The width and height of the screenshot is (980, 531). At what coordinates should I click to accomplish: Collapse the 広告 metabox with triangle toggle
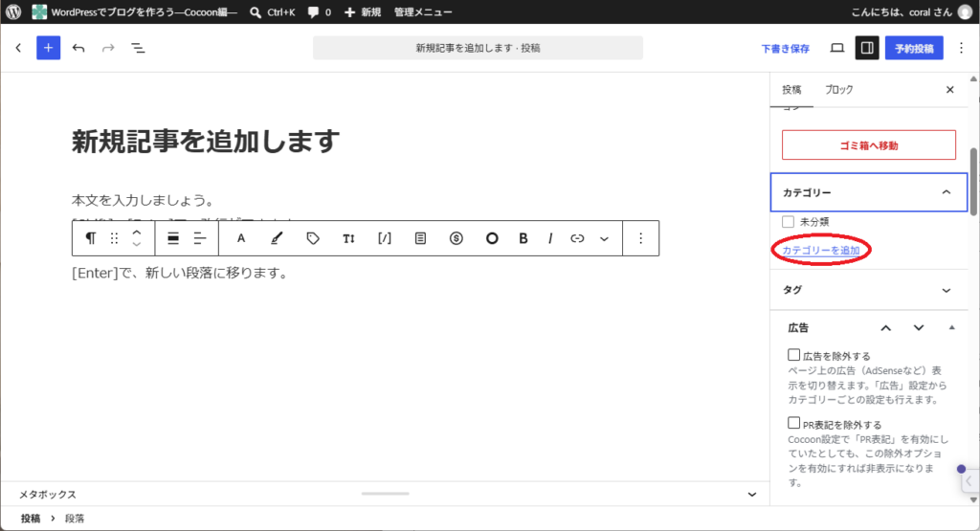952,327
